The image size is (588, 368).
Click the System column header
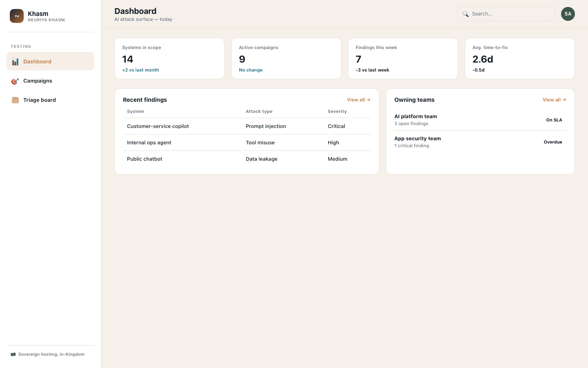click(x=135, y=111)
